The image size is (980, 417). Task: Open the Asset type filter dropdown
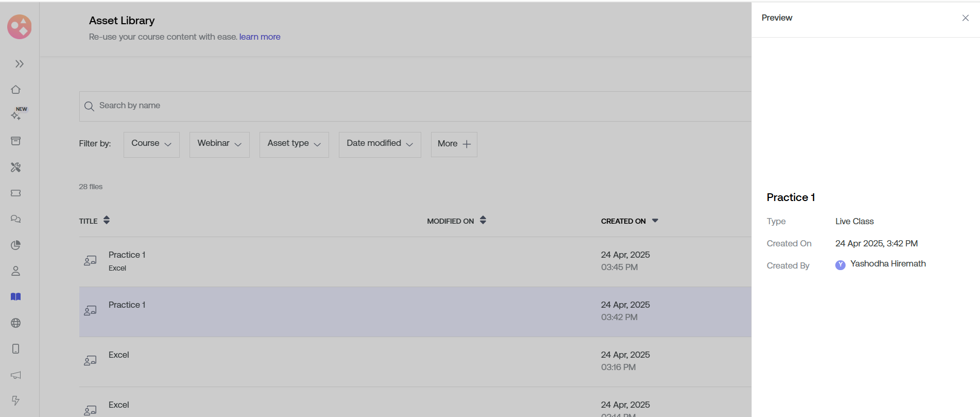coord(294,144)
